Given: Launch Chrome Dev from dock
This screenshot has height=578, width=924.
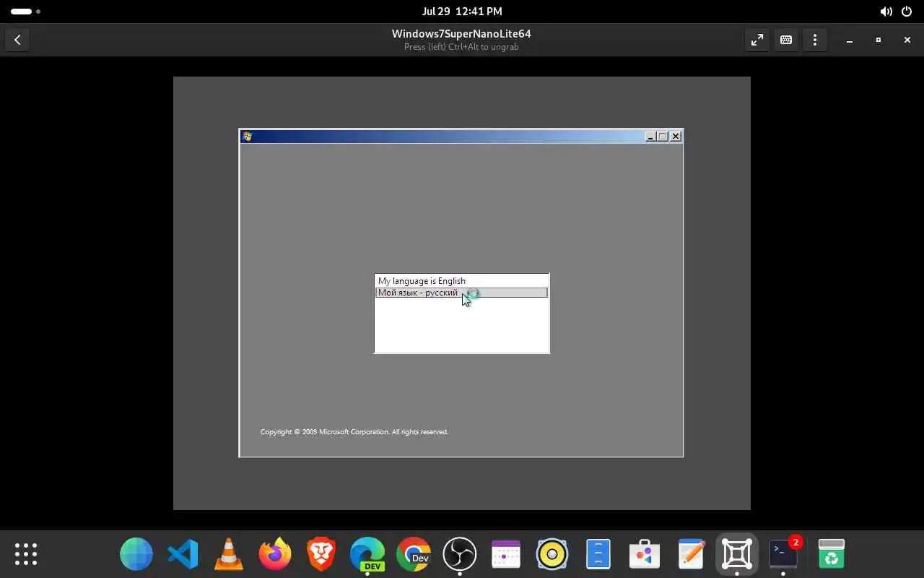Looking at the screenshot, I should pyautogui.click(x=414, y=554).
